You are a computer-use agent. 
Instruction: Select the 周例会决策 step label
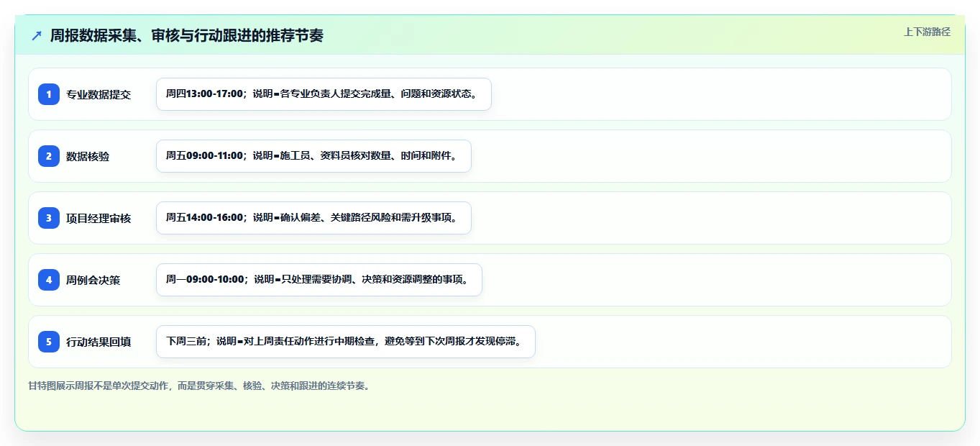click(93, 280)
